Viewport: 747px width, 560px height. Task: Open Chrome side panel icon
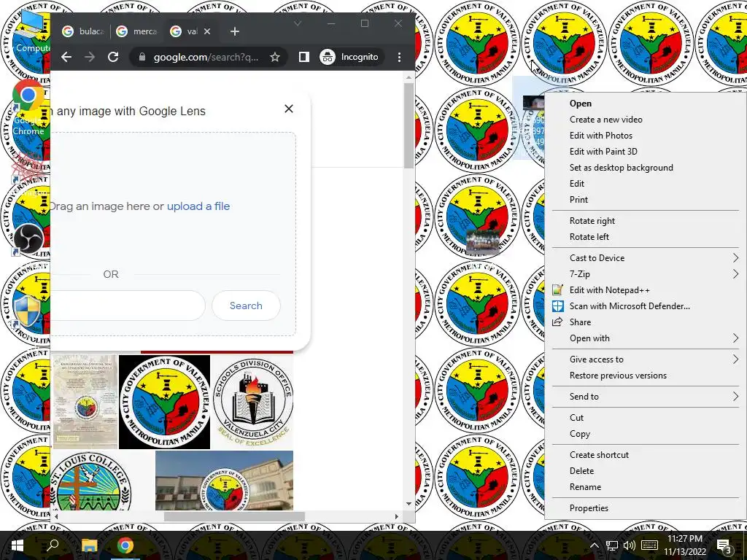304,57
